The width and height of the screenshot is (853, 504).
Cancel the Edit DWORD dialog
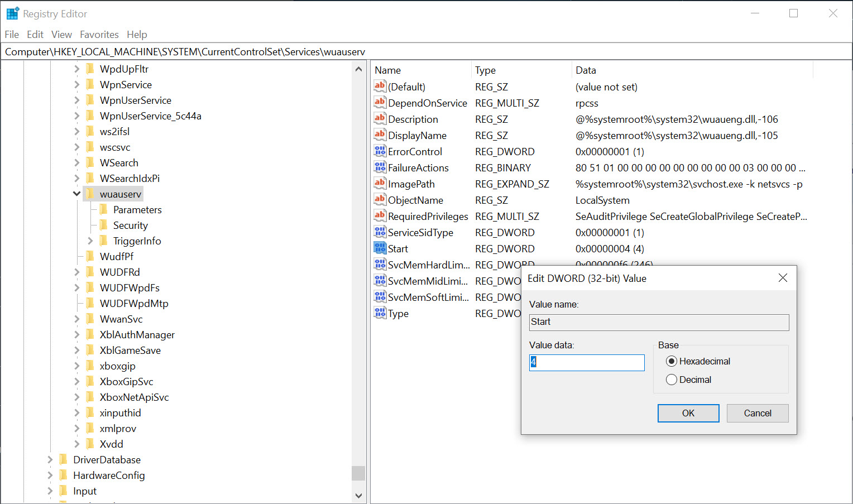[758, 413]
